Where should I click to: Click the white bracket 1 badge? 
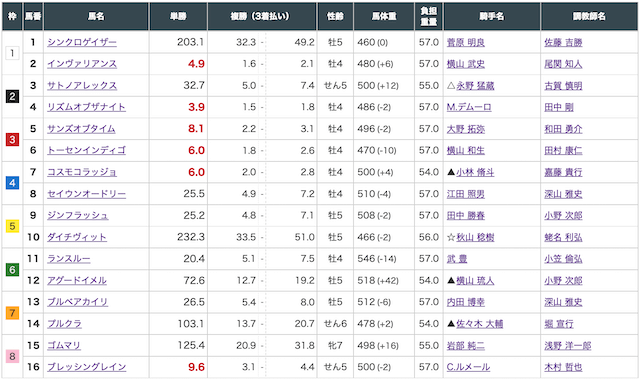12,53
